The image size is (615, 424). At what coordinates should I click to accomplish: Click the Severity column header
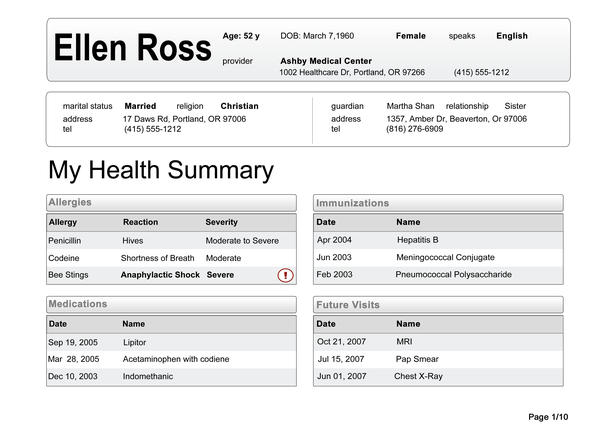click(222, 222)
